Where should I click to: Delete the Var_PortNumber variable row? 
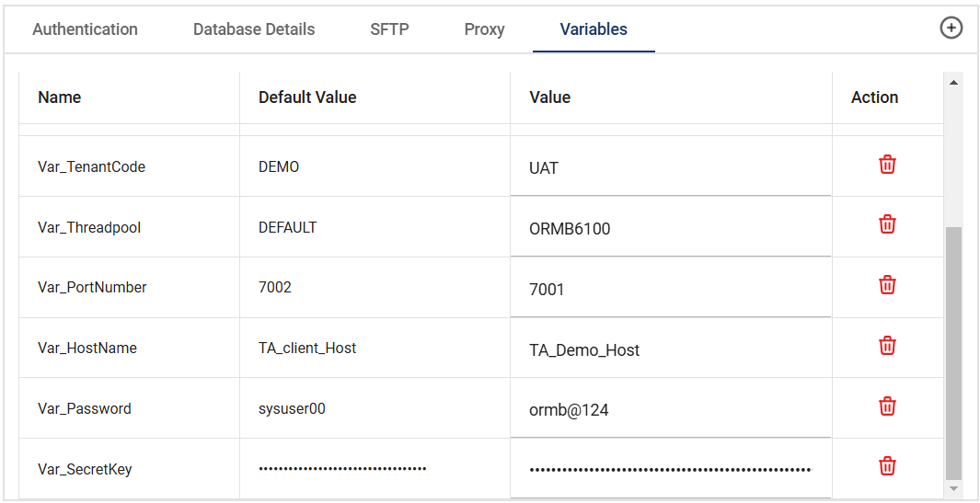(x=887, y=285)
